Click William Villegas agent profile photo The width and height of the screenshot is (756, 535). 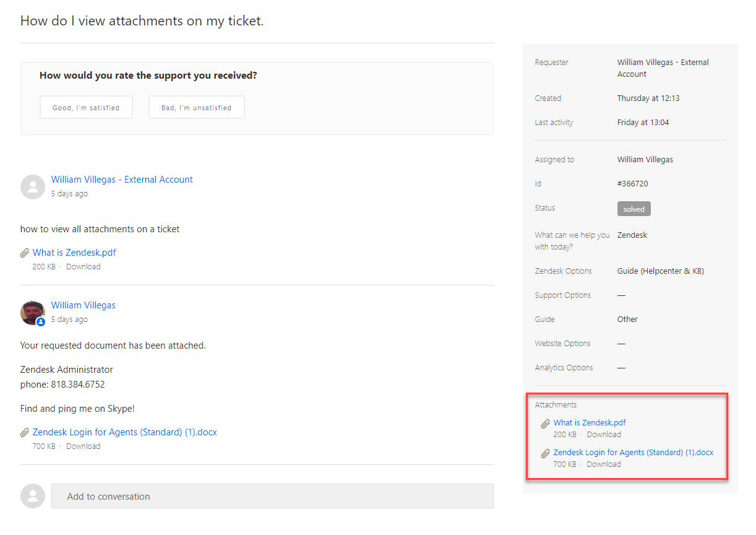[33, 312]
